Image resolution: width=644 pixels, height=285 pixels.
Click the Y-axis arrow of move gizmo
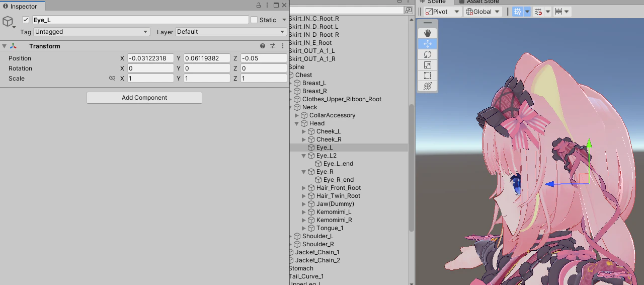pyautogui.click(x=589, y=145)
